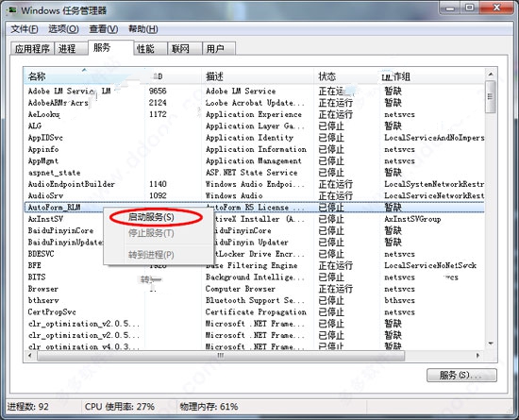Viewport: 519px width, 420px height.
Task: Sort by the 描述 column header
Action: pos(258,76)
